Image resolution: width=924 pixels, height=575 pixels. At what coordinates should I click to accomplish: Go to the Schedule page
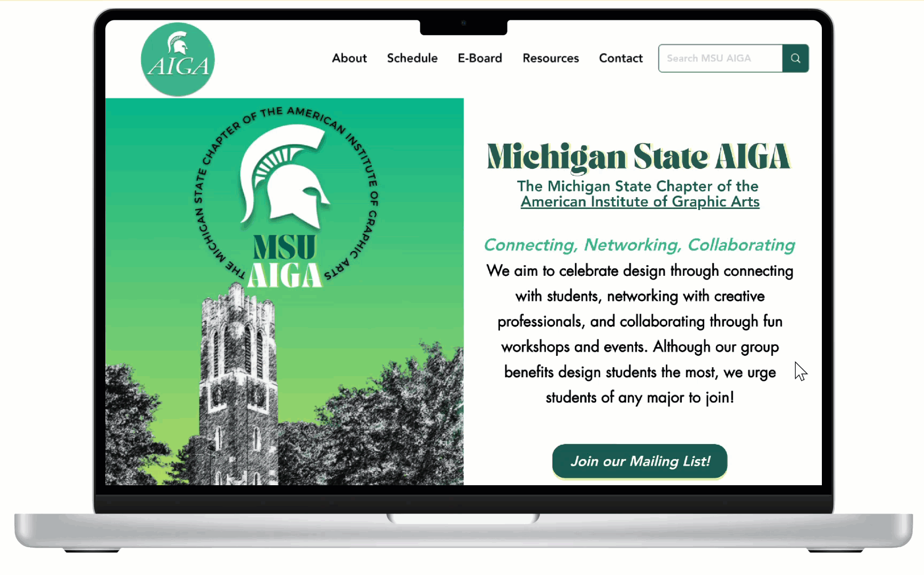tap(412, 58)
